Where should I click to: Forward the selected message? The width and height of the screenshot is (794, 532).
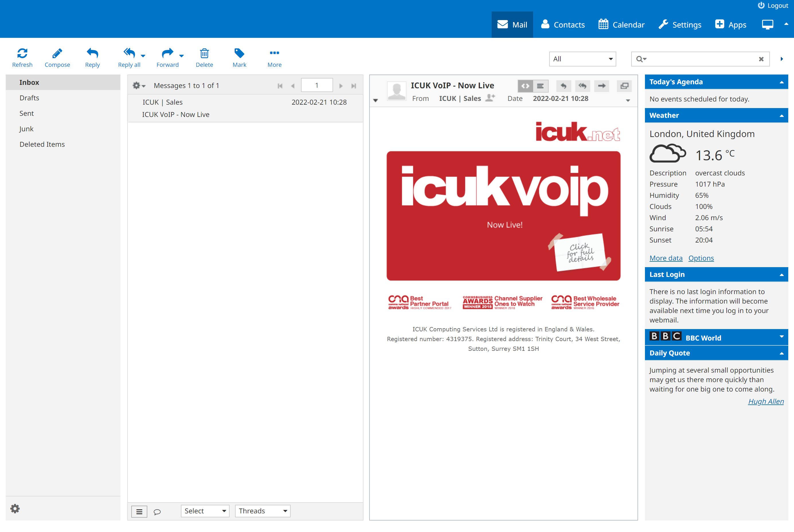coord(167,58)
